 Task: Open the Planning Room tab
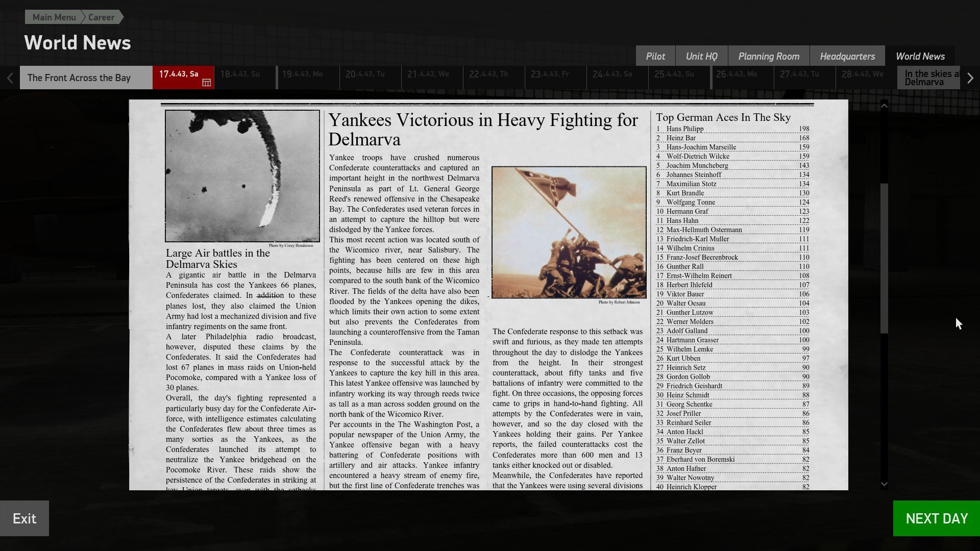[768, 56]
